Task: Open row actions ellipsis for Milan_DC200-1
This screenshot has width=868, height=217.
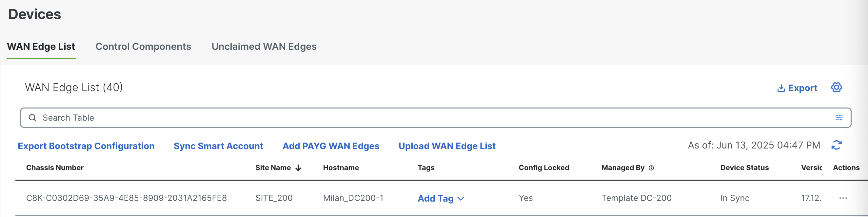Action: 843,198
